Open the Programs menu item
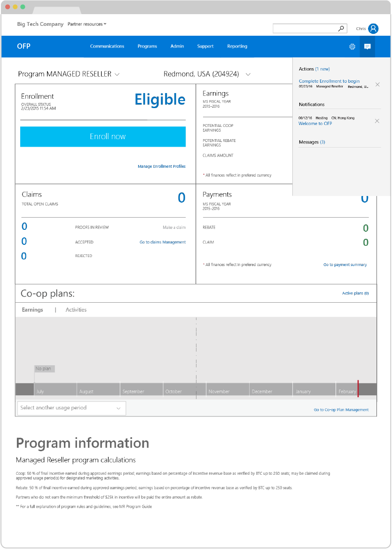This screenshot has width=392, height=549. coord(147,46)
